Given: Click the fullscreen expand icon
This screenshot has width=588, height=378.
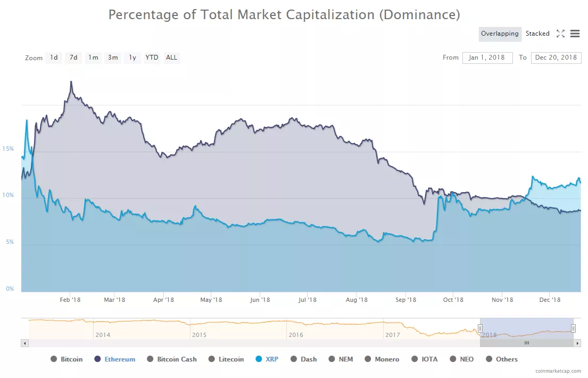Looking at the screenshot, I should (560, 34).
